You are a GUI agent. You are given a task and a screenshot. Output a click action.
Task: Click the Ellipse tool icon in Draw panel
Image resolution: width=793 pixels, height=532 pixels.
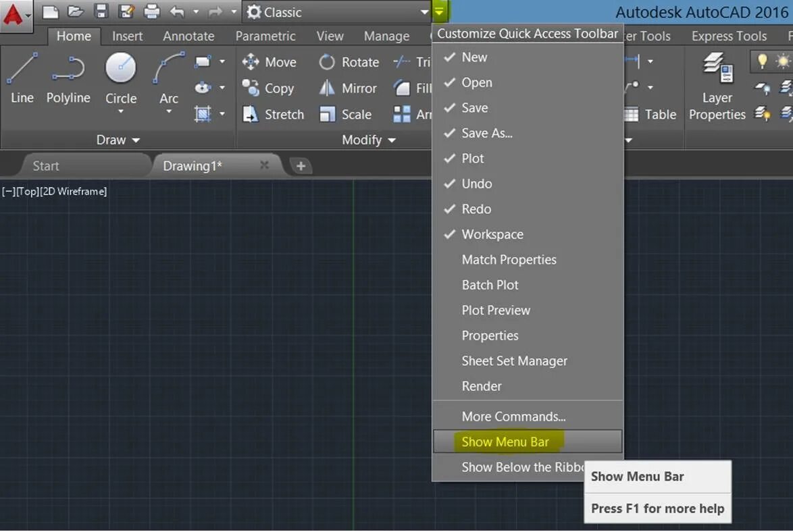click(203, 88)
